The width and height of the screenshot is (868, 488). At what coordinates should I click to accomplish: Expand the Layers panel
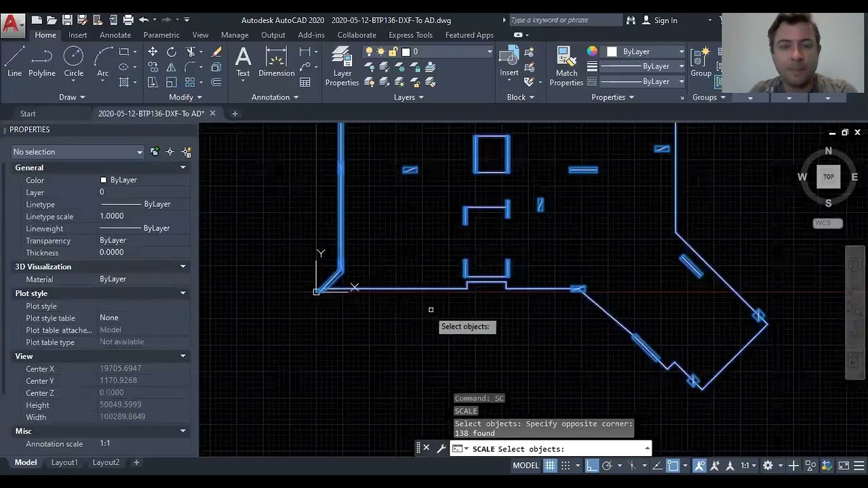pyautogui.click(x=409, y=97)
